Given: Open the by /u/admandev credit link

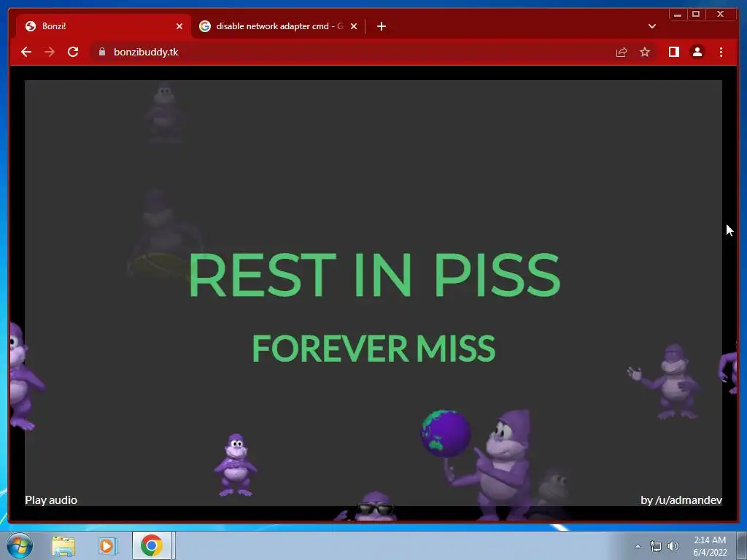Looking at the screenshot, I should pos(681,500).
